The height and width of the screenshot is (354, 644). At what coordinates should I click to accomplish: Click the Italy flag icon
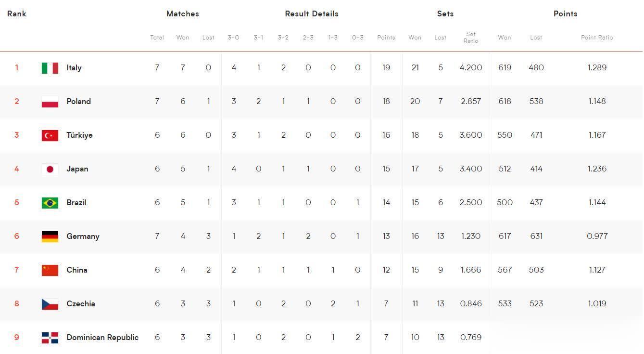click(x=50, y=68)
